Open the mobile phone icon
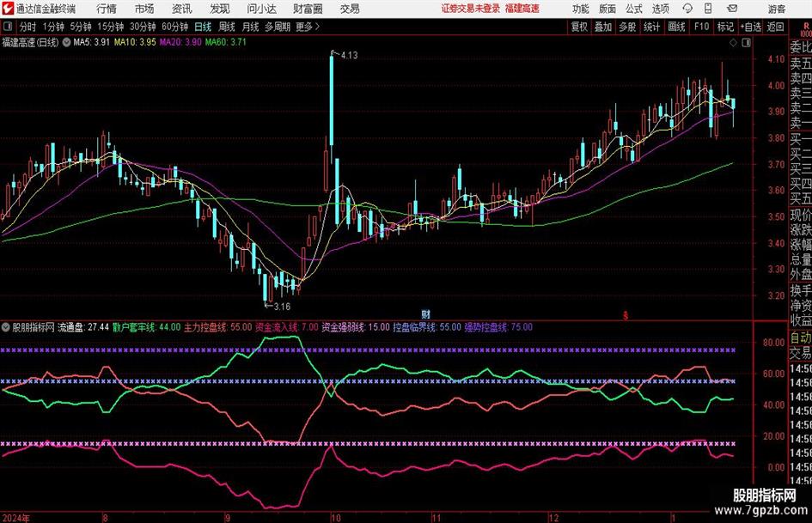This screenshot has width=812, height=523. (708, 9)
